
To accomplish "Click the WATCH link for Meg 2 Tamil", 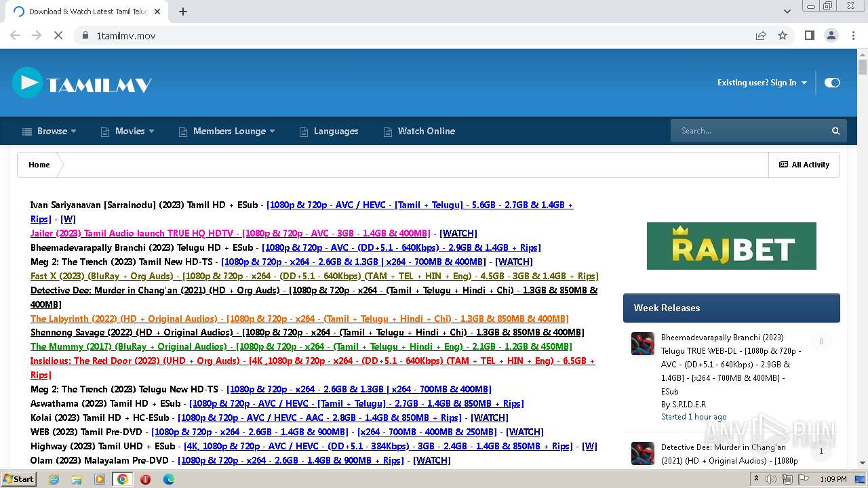I will point(514,262).
